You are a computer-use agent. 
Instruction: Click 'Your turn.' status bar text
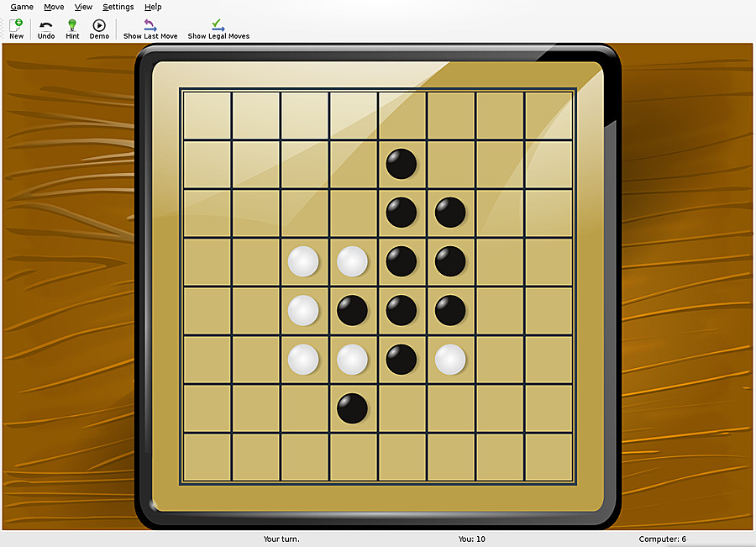[x=281, y=539]
